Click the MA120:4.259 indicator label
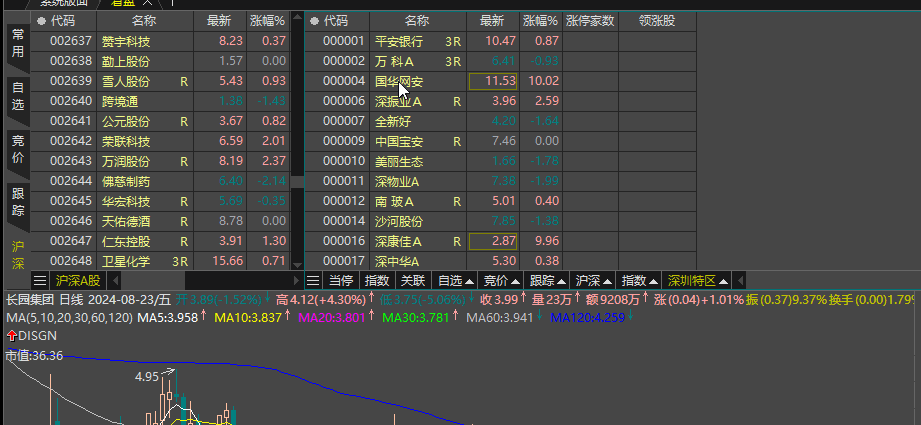 click(x=586, y=318)
